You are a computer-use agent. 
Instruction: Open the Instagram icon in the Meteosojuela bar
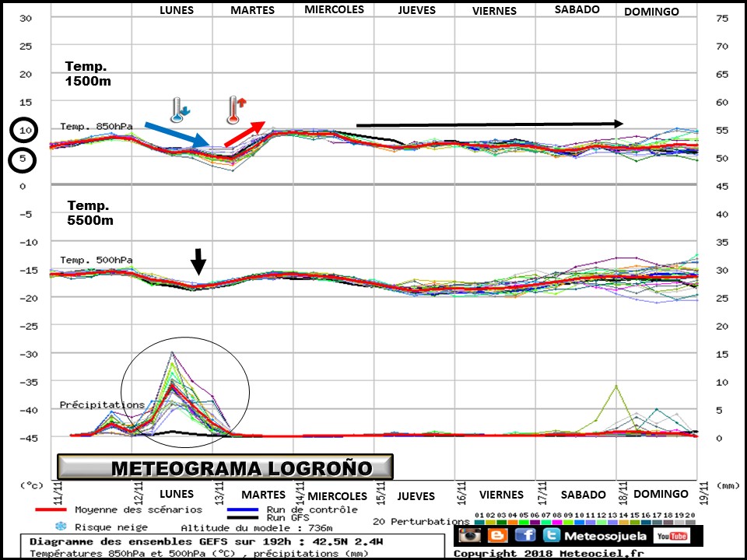coord(470,535)
